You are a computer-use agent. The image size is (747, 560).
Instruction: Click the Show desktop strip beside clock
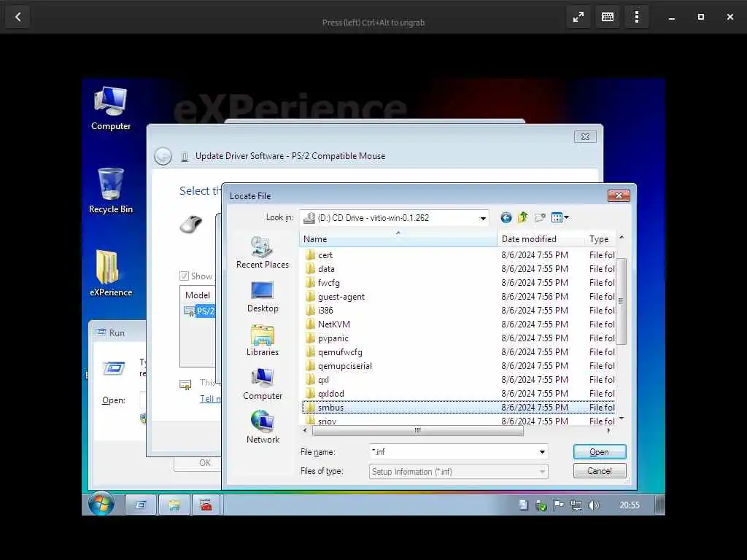coord(659,505)
